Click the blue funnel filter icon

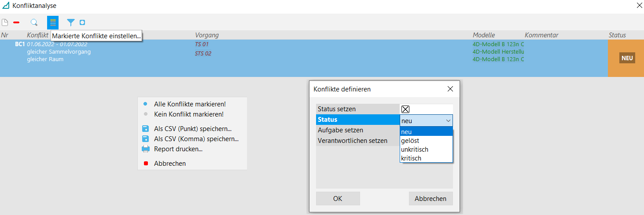[x=70, y=22]
